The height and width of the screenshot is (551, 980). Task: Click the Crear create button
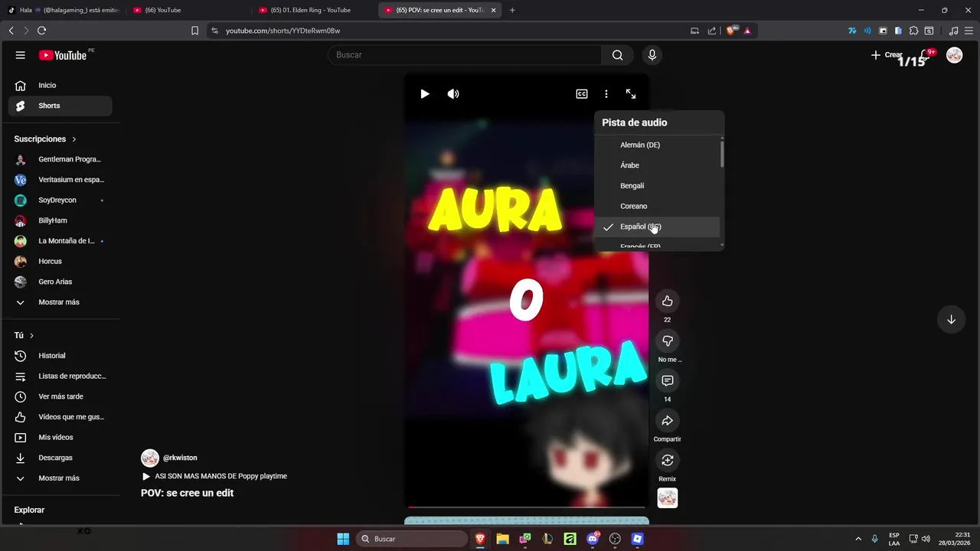[x=887, y=55]
